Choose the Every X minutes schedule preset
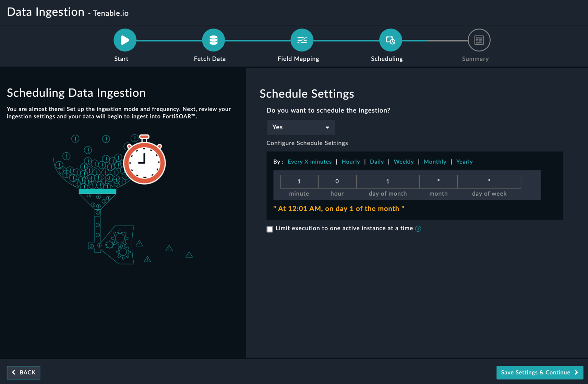This screenshot has width=588, height=384. pyautogui.click(x=309, y=162)
